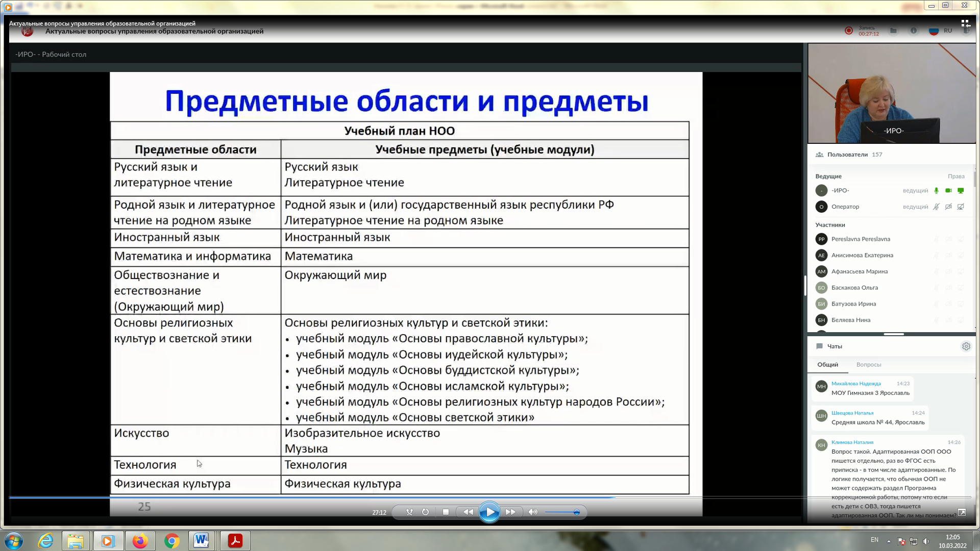
Task: Switch to the Вопросы chat tab
Action: 869,365
